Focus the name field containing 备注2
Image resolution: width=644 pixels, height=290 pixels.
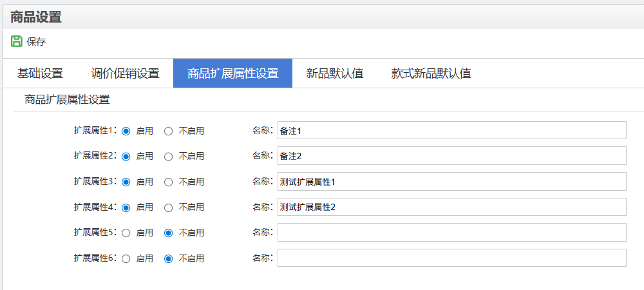click(451, 156)
